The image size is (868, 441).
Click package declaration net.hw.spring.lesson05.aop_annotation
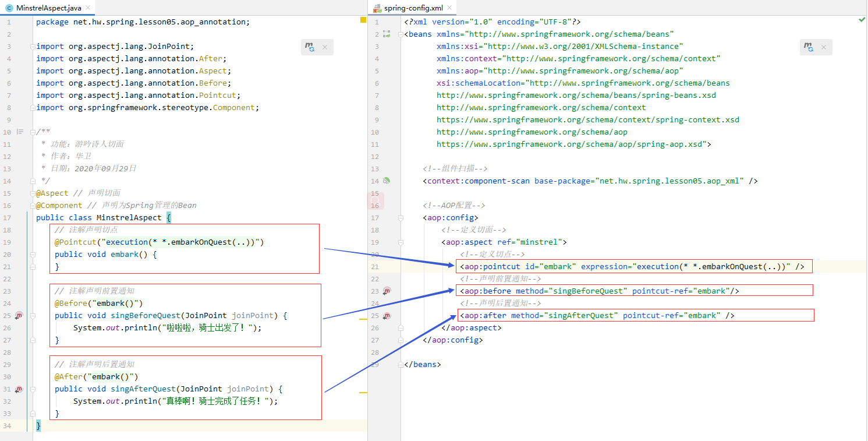click(143, 22)
